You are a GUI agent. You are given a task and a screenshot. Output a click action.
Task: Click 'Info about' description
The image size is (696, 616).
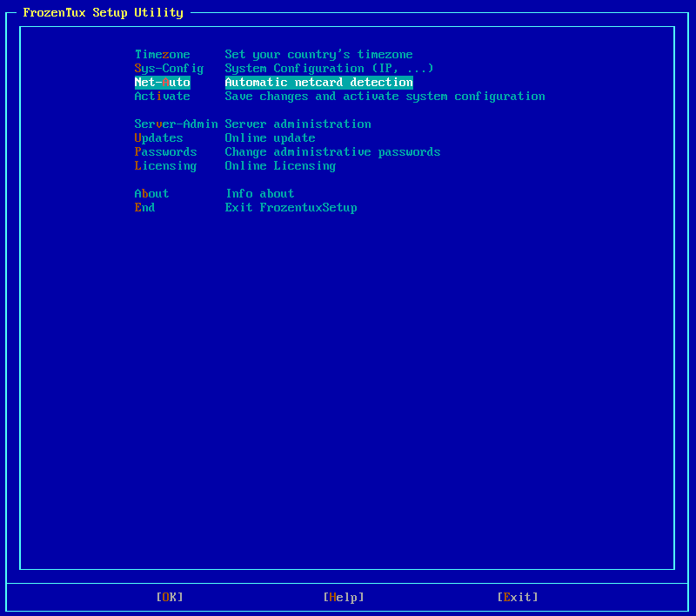259,194
